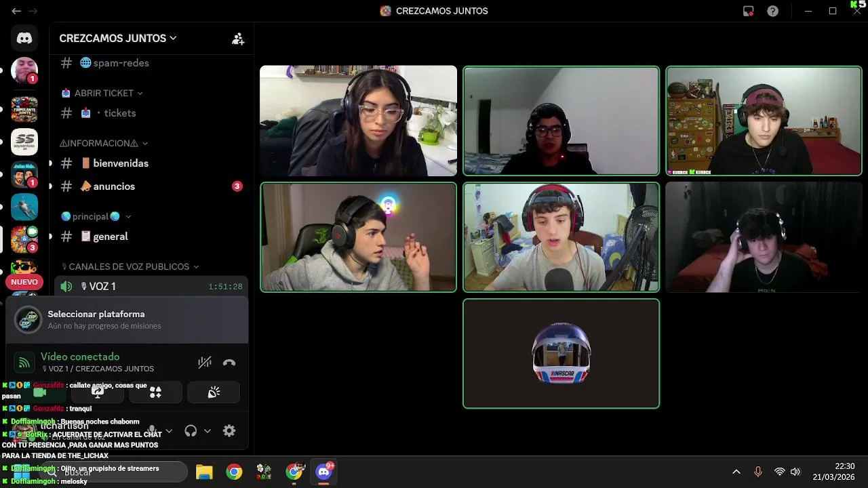Open the underwater swimmer server icon

coord(24,207)
